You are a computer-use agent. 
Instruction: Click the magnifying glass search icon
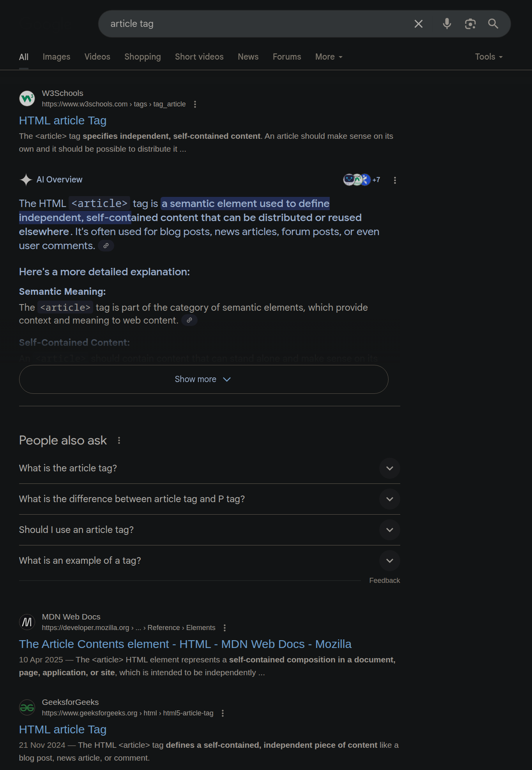click(x=493, y=24)
